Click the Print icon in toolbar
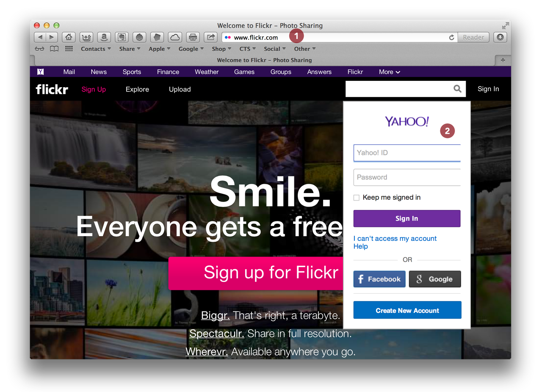The width and height of the screenshot is (542, 392). 193,37
